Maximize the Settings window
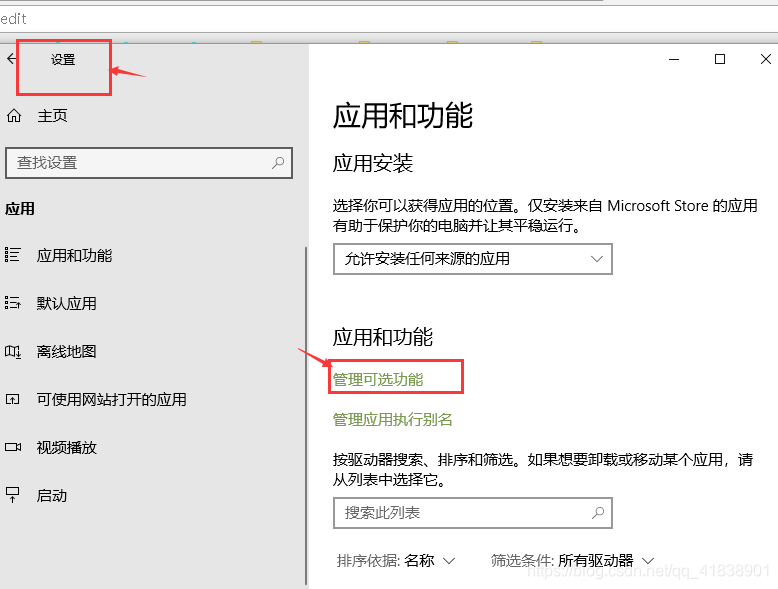Screen dimensions: 778x589 (720, 60)
